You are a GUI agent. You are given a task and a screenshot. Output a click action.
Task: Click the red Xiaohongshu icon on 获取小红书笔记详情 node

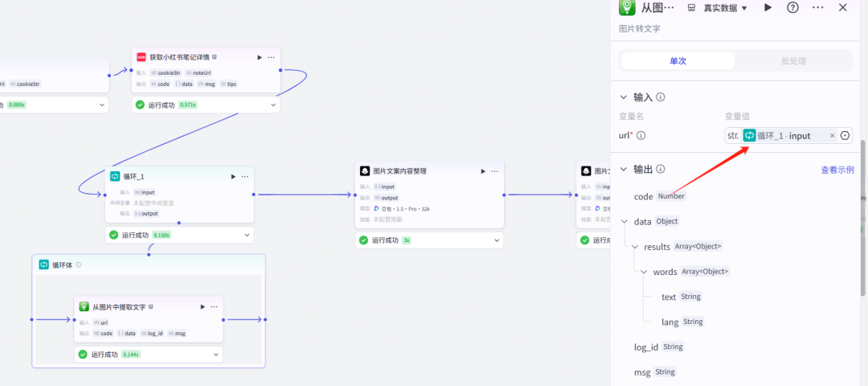141,57
